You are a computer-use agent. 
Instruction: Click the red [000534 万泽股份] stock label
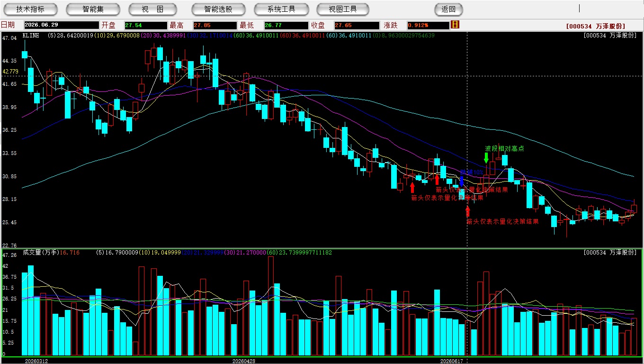pyautogui.click(x=595, y=26)
